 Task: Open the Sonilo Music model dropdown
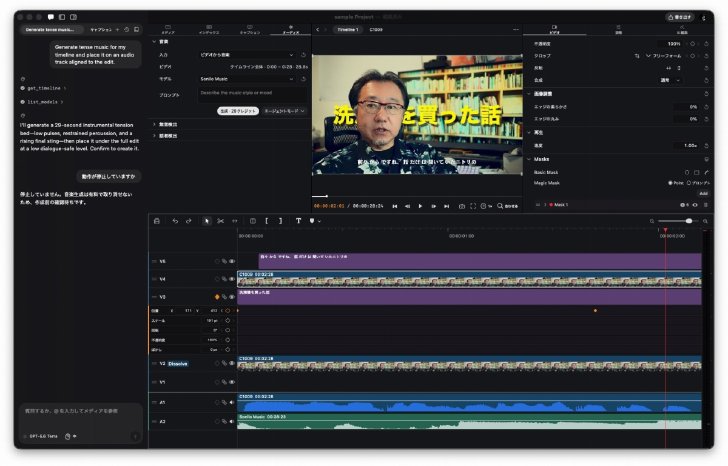pos(247,79)
